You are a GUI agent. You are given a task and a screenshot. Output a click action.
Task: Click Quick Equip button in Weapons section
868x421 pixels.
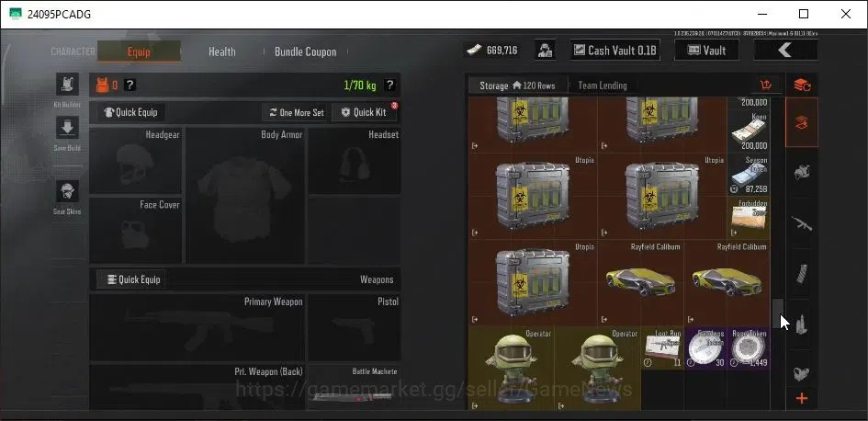[130, 279]
